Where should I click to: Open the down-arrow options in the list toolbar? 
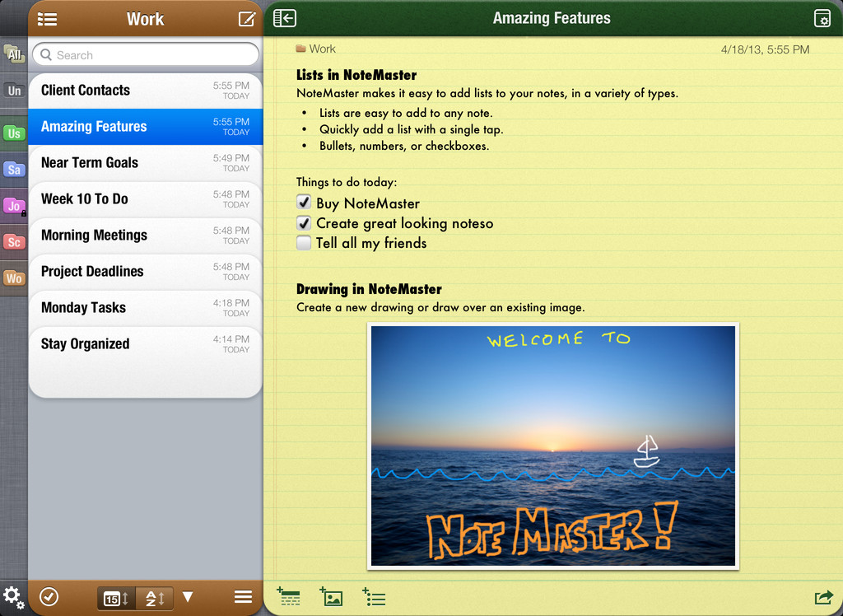pyautogui.click(x=188, y=596)
